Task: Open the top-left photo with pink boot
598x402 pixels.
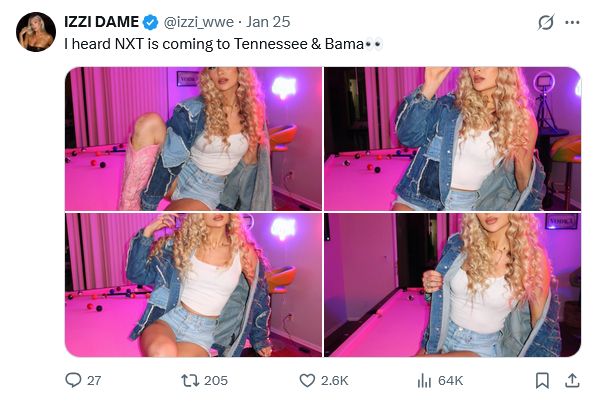Action: (193, 139)
